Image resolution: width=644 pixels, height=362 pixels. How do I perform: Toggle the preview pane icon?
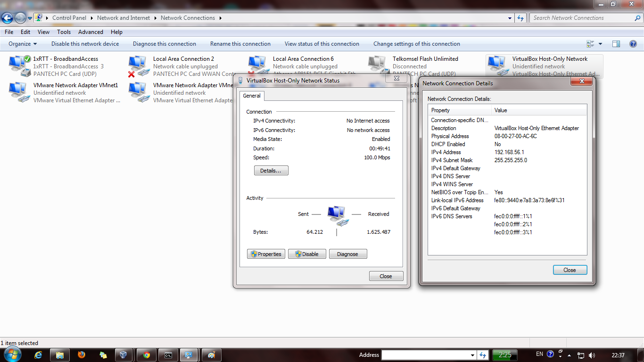pos(616,44)
